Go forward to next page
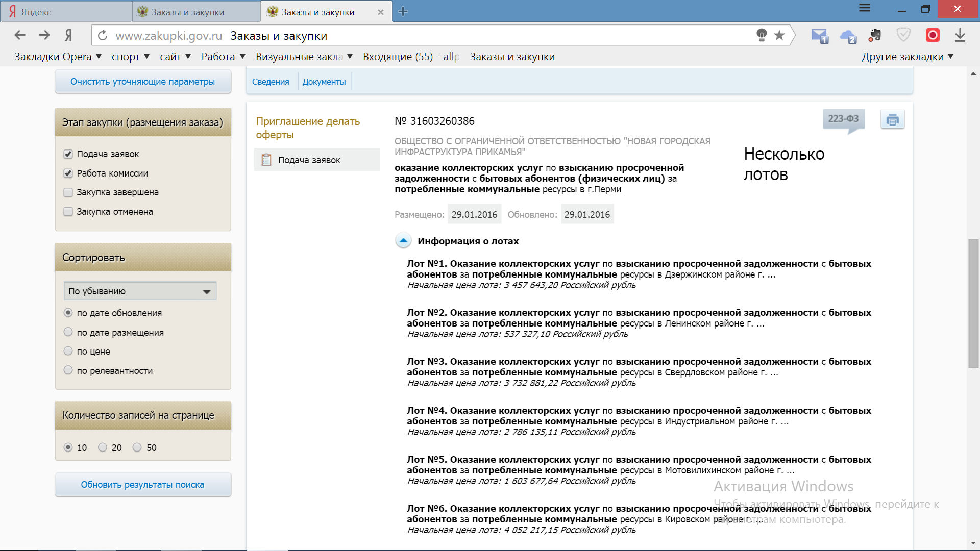980x551 pixels. [44, 35]
